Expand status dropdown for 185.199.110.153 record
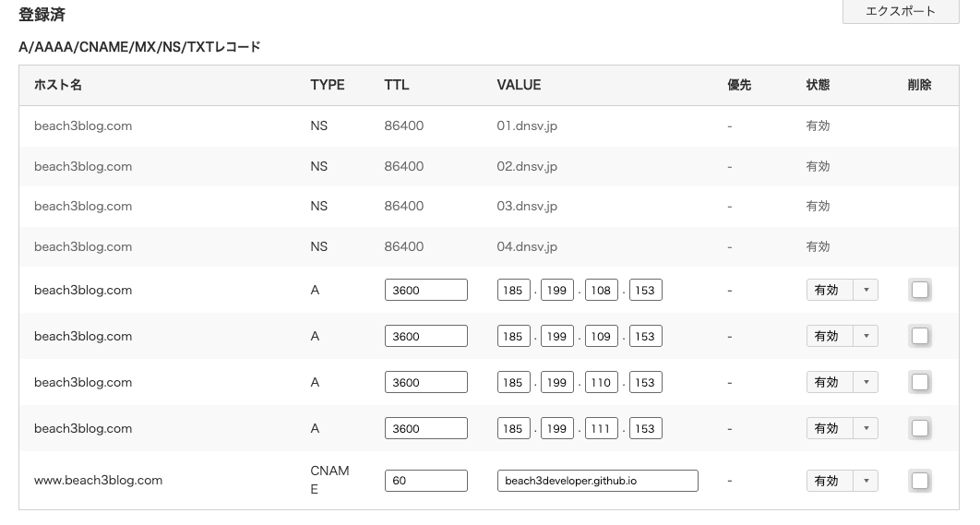This screenshot has height=525, width=980. [x=842, y=382]
